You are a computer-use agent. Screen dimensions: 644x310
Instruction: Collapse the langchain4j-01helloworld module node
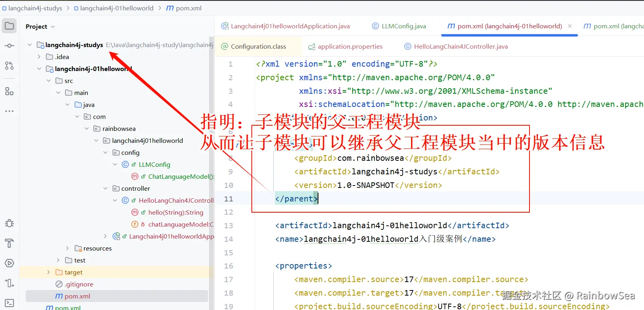pyautogui.click(x=39, y=69)
